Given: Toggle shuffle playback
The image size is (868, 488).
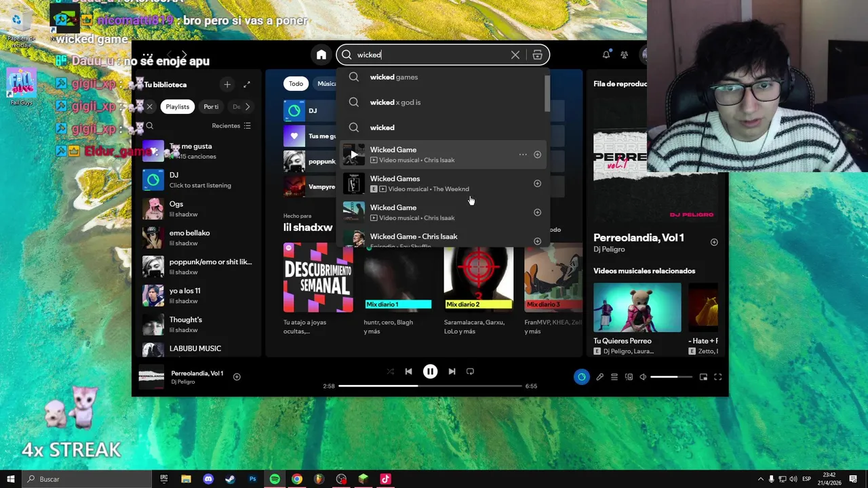Looking at the screenshot, I should coord(390,371).
